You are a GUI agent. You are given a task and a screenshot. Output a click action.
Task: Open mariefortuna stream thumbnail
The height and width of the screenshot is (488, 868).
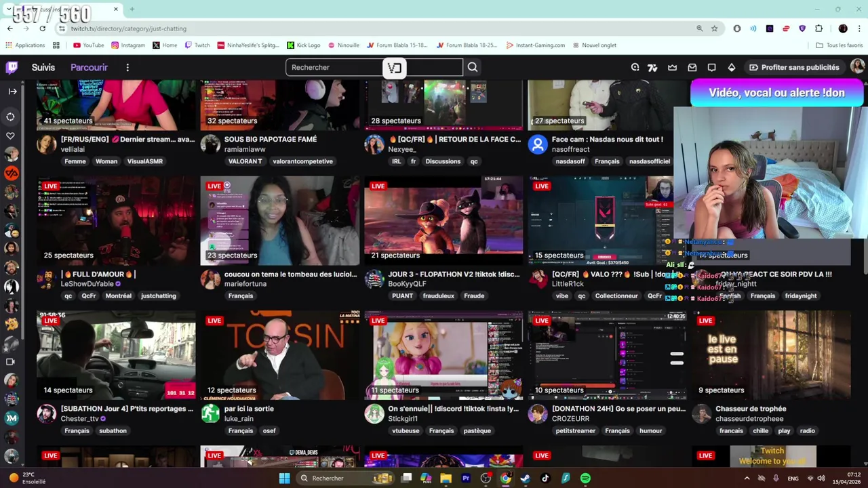point(279,220)
